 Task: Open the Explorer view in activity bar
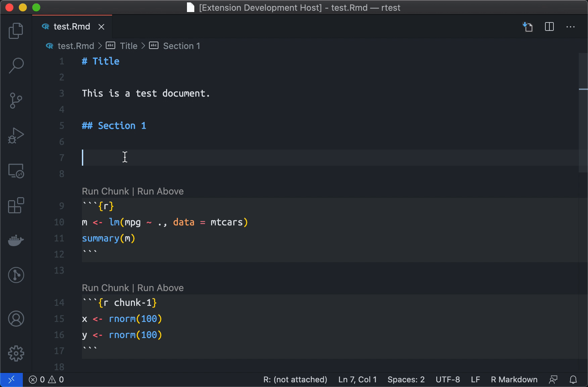pyautogui.click(x=16, y=31)
